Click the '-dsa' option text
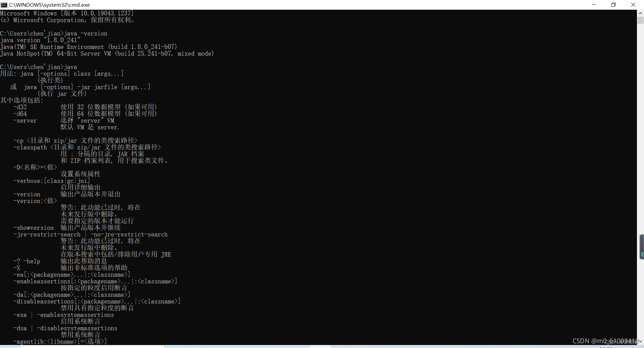Viewport: 644px width, 348px height. click(x=20, y=328)
